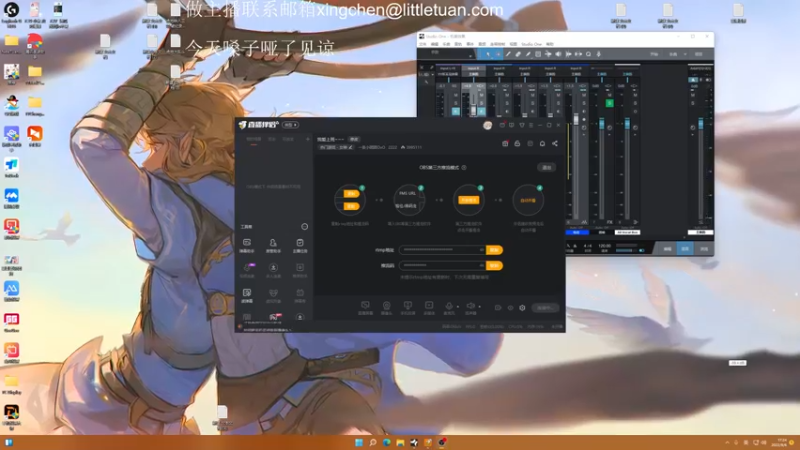Open the pill dropdown beside live companion logo
Viewport: 800px width, 450px height.
[x=291, y=125]
